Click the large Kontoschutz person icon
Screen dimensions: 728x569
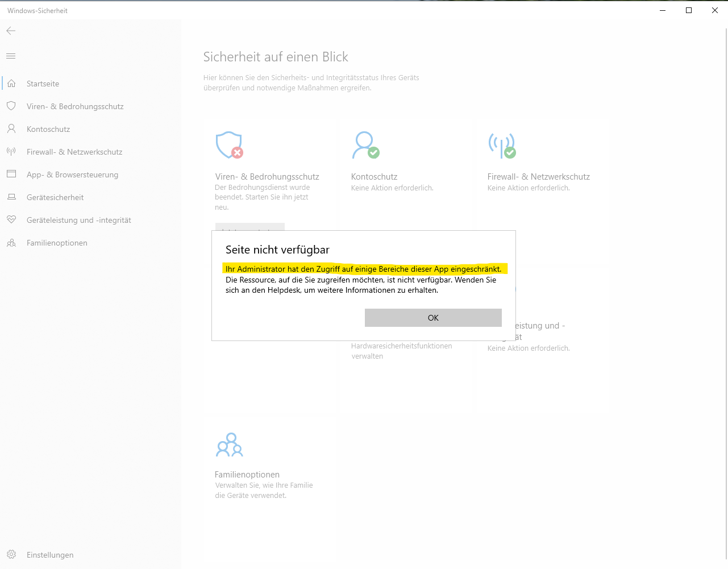click(x=365, y=145)
